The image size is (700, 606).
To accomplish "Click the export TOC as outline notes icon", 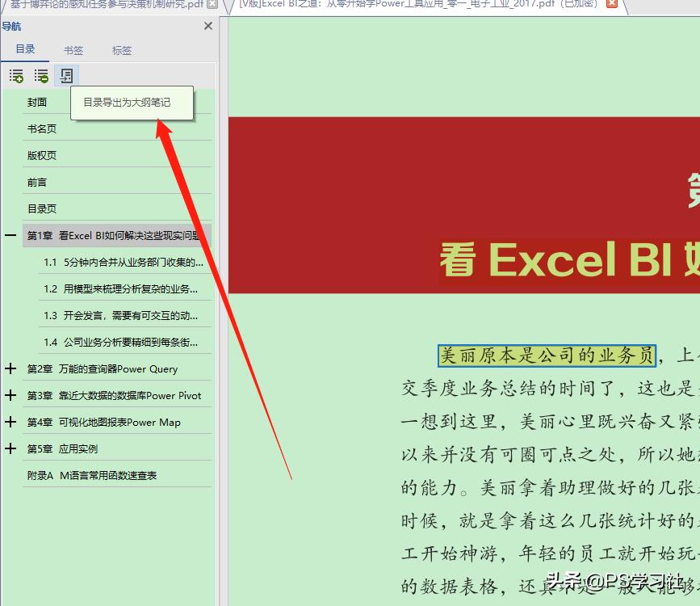I will point(67,75).
